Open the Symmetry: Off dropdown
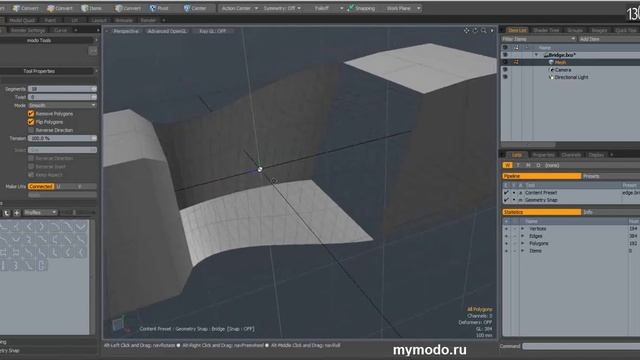Image resolution: width=640 pixels, height=360 pixels. point(282,8)
